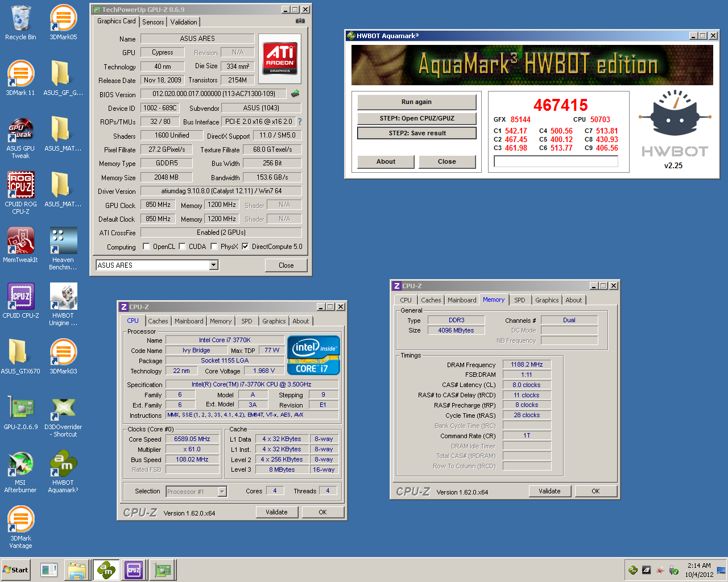Click the system clock showing 2:14 AM

(698, 566)
